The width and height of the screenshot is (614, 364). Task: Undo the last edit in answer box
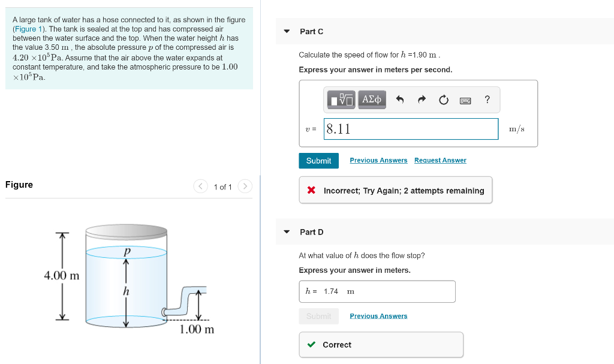[399, 100]
